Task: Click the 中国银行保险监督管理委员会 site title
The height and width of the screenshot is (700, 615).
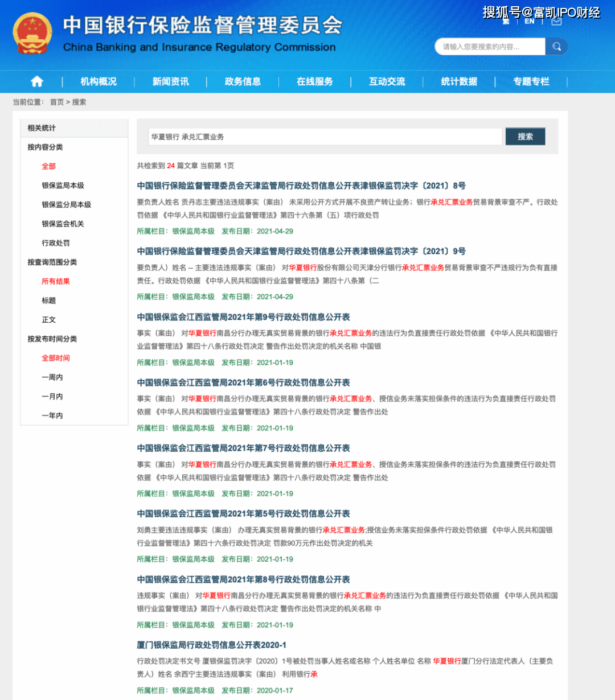Action: pos(203,24)
